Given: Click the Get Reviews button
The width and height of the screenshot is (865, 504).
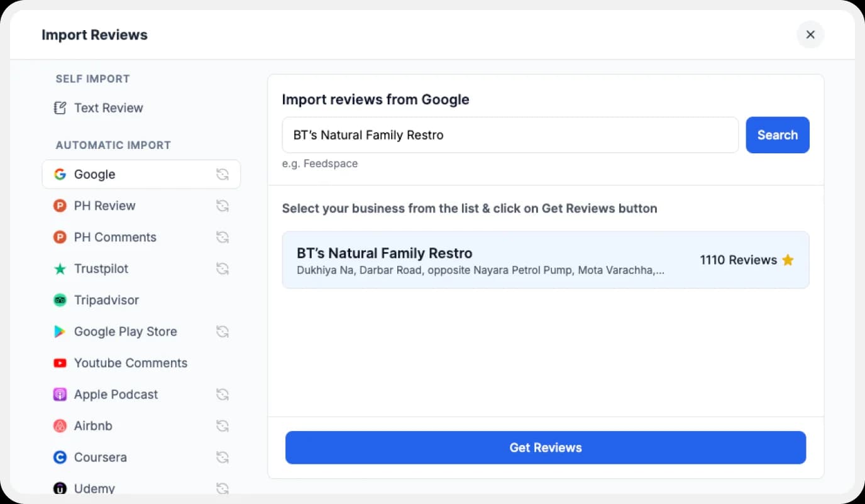Looking at the screenshot, I should (x=545, y=447).
